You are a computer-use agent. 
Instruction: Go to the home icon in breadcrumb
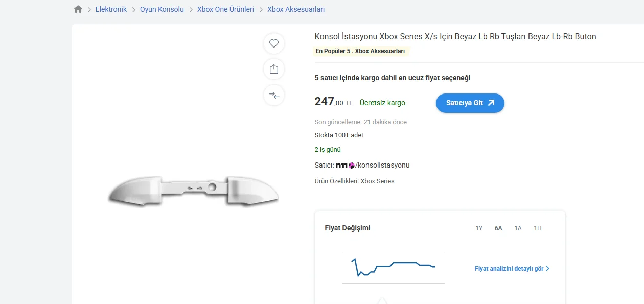(x=78, y=9)
